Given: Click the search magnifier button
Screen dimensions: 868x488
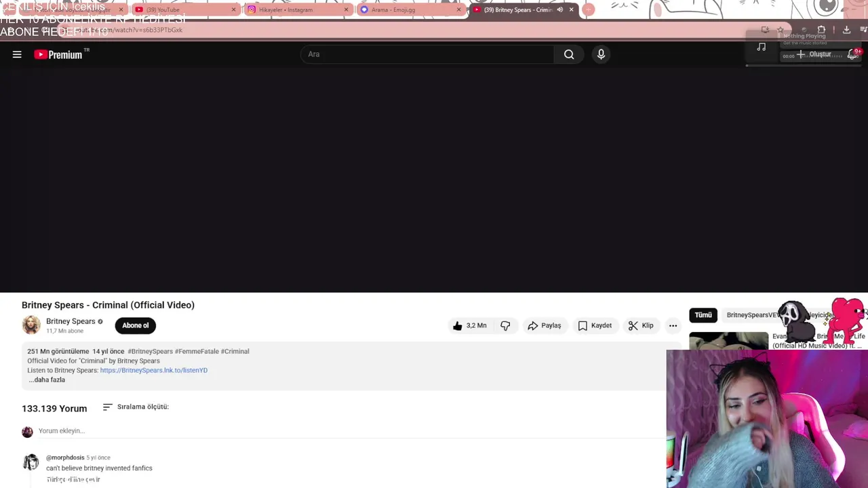Looking at the screenshot, I should 569,54.
